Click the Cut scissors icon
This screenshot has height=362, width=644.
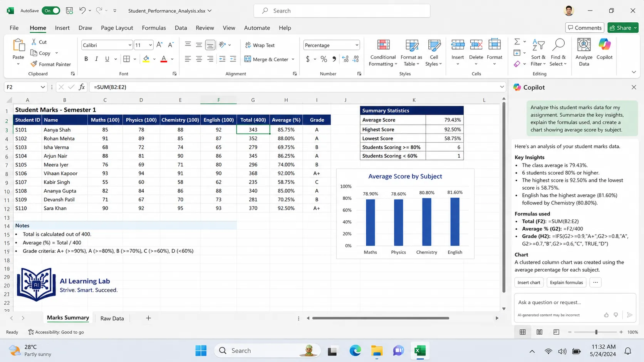pos(34,42)
